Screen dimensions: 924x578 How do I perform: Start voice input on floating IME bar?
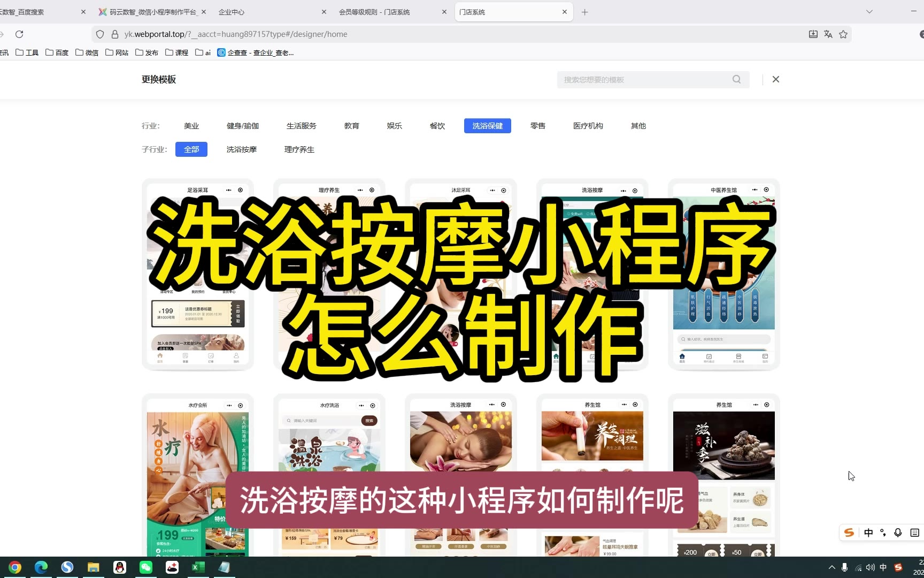point(898,533)
